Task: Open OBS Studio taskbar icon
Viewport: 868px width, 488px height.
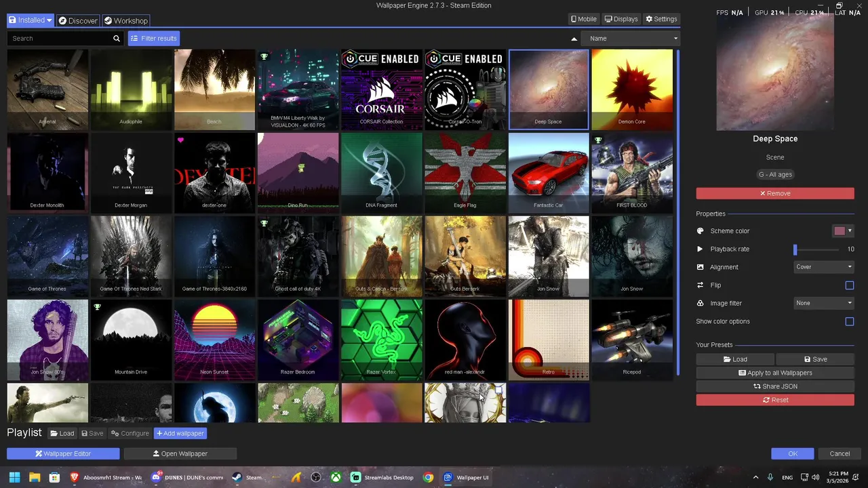Action: (316, 477)
